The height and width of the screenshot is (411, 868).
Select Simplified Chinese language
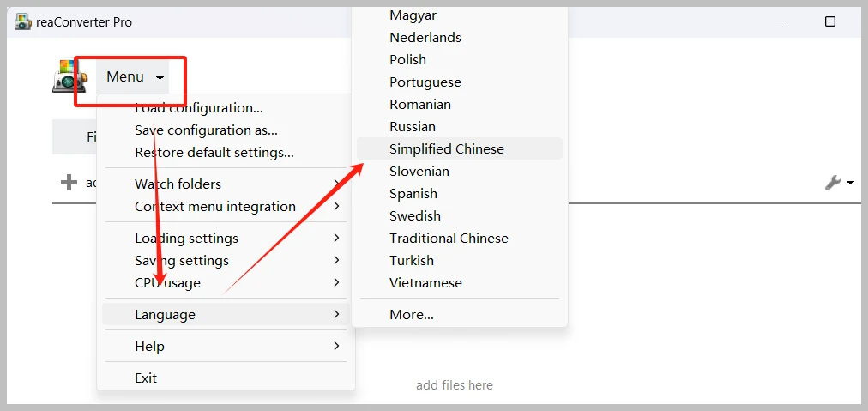coord(447,149)
